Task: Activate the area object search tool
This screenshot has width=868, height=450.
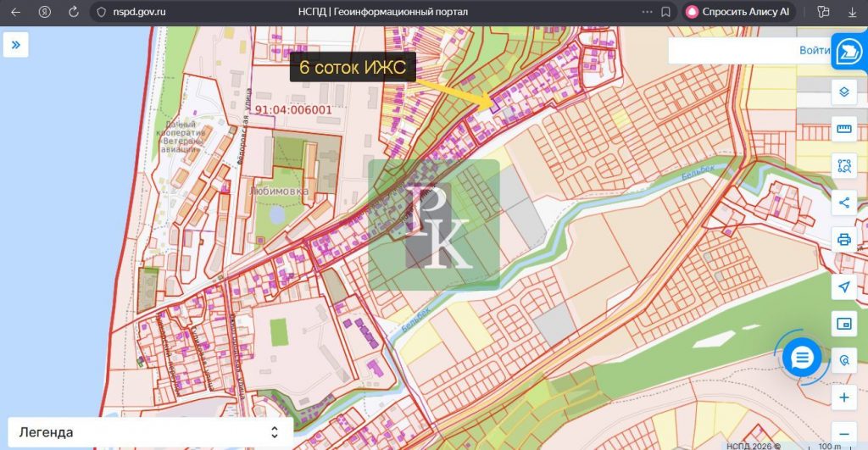Action: 843,166
